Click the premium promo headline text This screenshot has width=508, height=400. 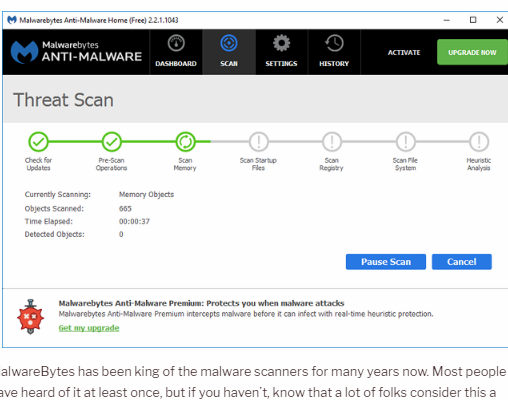coord(201,303)
